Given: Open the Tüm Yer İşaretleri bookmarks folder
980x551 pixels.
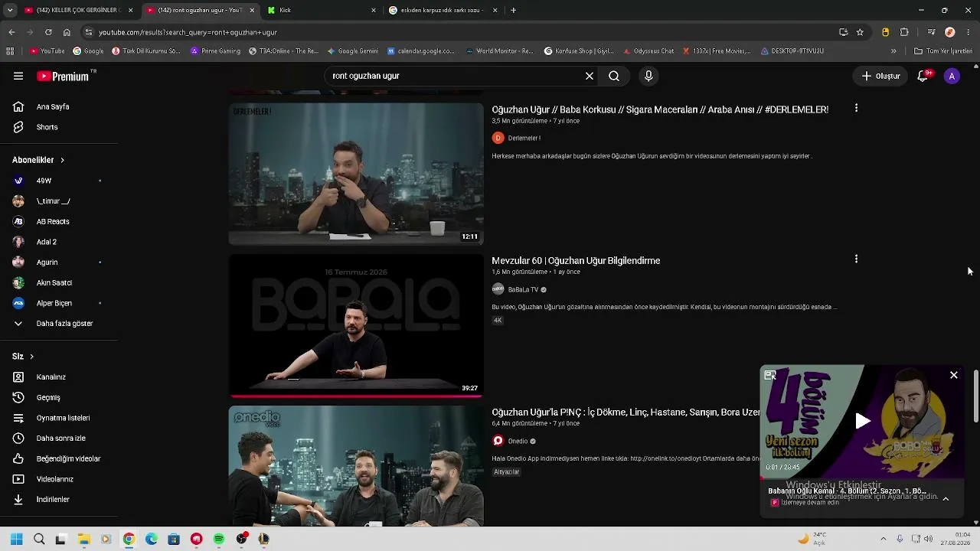Looking at the screenshot, I should [942, 51].
